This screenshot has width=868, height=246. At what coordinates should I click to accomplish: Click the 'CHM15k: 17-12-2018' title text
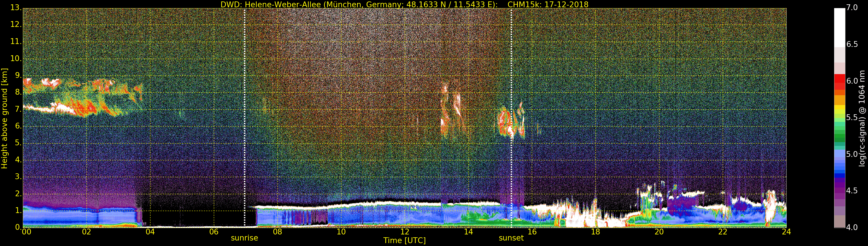[548, 4]
